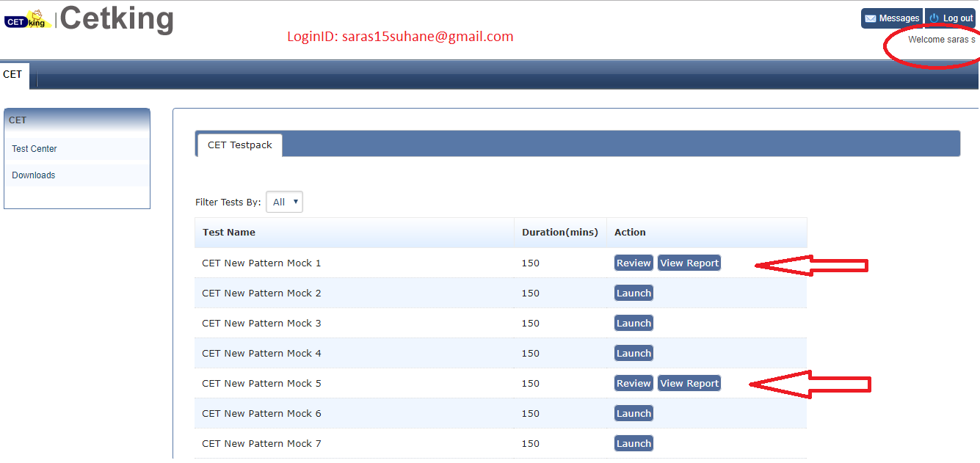
Task: Click the text CET New Pattern Mock 3
Action: point(261,324)
